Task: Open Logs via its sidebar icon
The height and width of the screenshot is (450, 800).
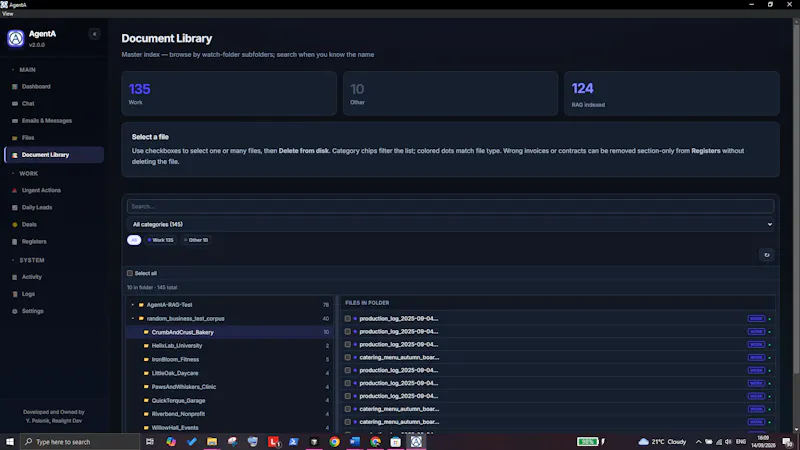Action: [x=15, y=294]
